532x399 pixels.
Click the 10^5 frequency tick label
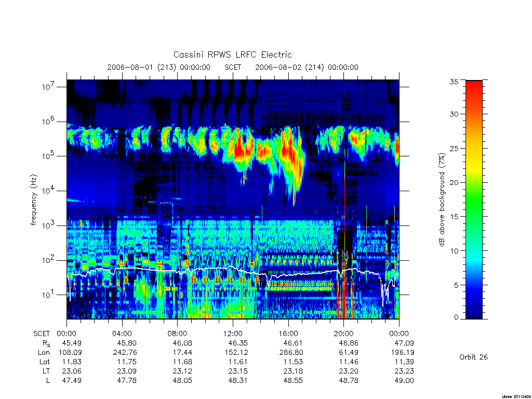[x=49, y=156]
